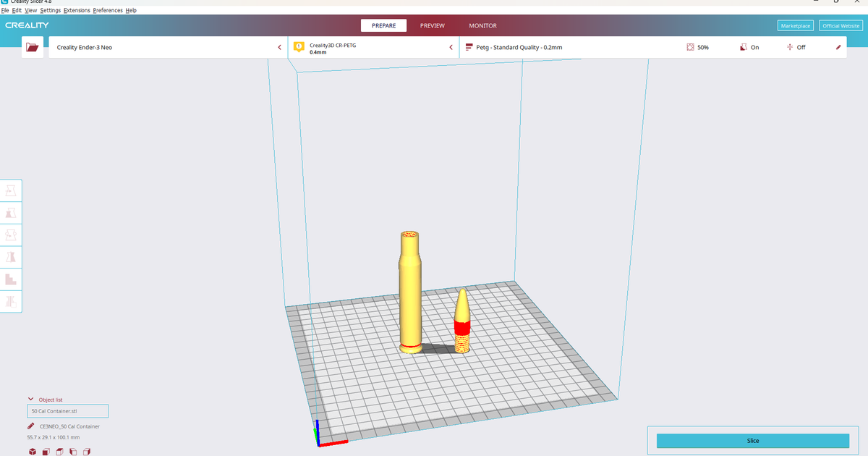Viewport: 868px width, 456px height.
Task: Select the Scale tool in left toolbar
Action: pyautogui.click(x=11, y=213)
